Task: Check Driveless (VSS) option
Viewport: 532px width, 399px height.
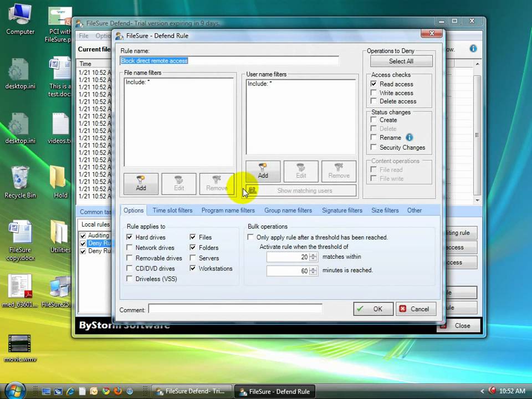Action: (x=129, y=279)
